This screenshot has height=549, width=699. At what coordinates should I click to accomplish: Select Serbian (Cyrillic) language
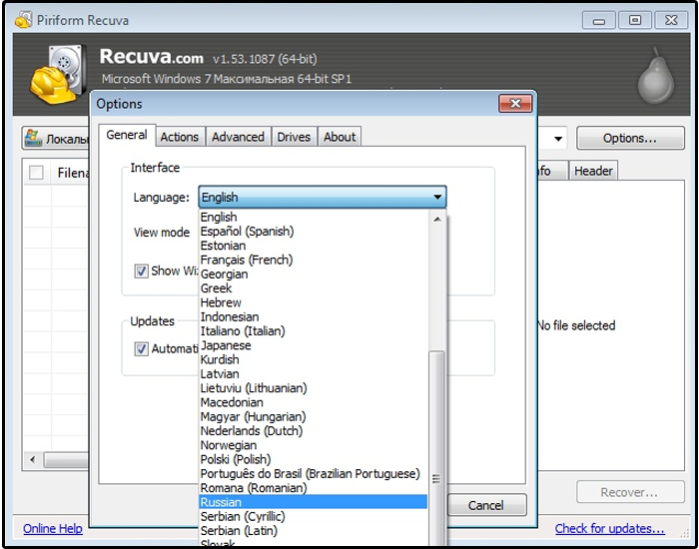[x=313, y=516]
